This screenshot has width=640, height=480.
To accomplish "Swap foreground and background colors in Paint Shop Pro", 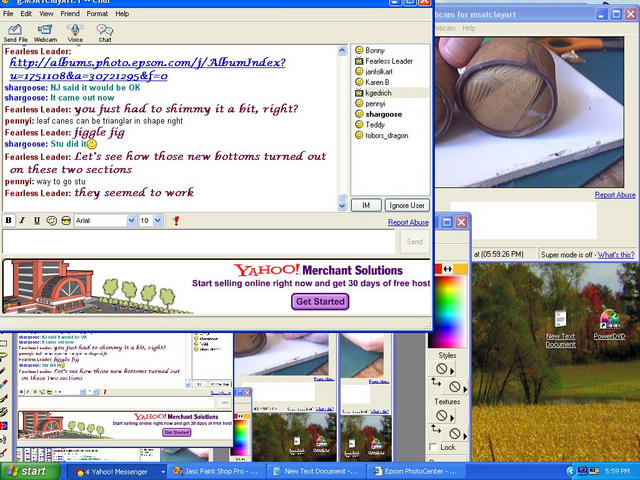I will 448,269.
